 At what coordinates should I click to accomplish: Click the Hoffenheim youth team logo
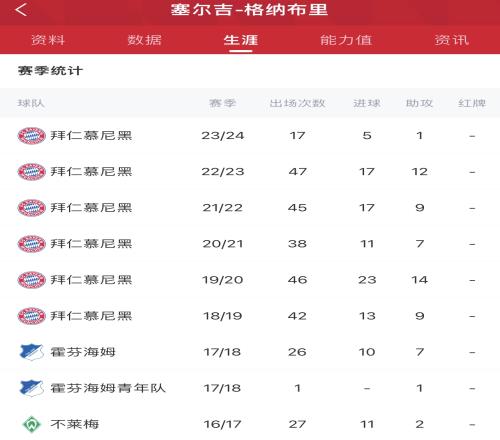(x=31, y=388)
